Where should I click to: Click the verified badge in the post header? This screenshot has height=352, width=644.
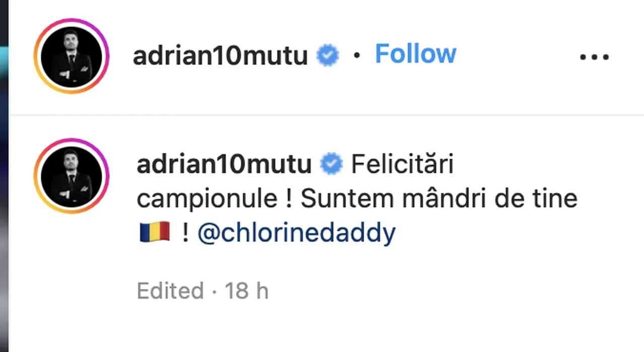pos(328,56)
